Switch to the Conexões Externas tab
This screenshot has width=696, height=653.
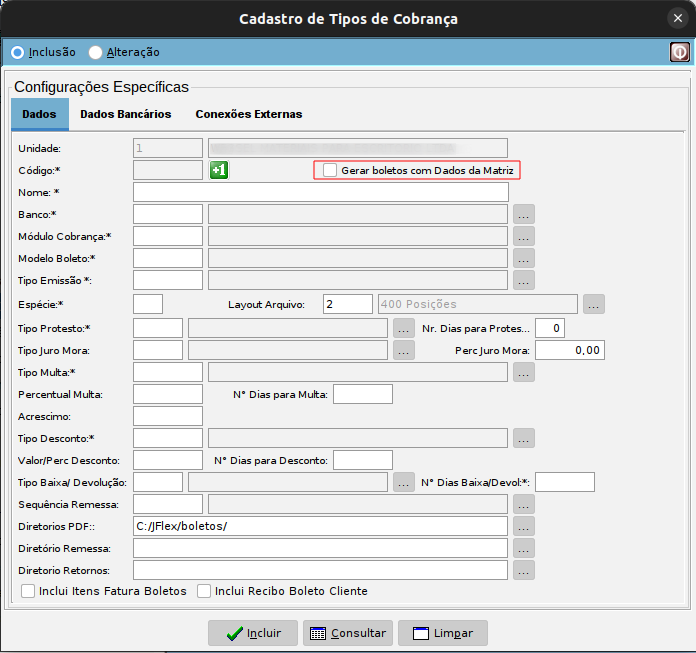click(248, 114)
